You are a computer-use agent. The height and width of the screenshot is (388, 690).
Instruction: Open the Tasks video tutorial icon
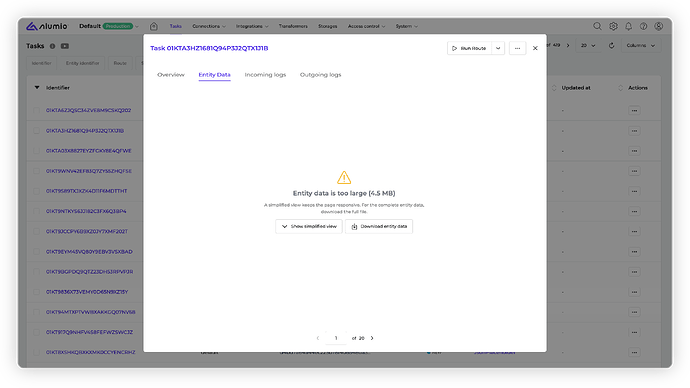[65, 46]
